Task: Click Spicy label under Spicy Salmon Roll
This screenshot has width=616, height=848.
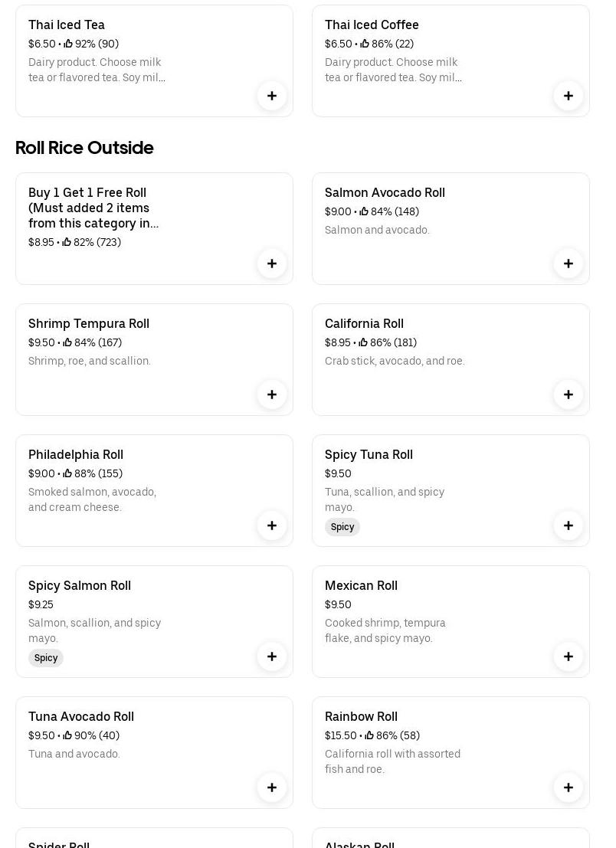Action: [x=46, y=658]
